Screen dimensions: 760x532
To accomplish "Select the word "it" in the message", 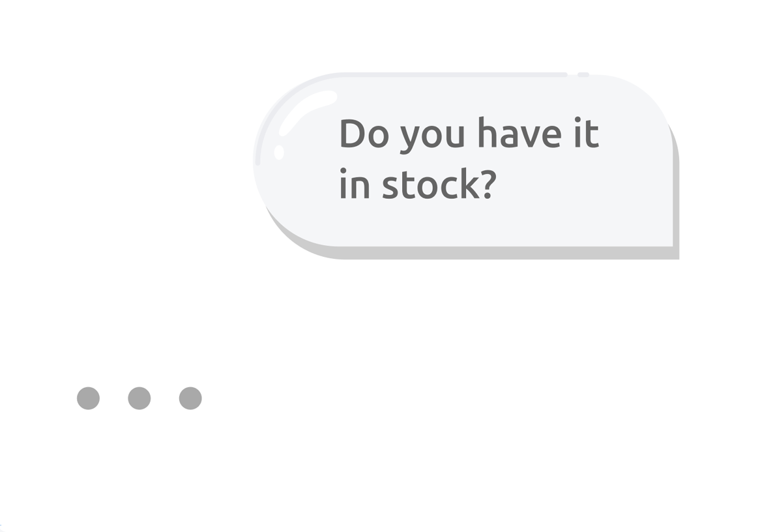I will [586, 133].
